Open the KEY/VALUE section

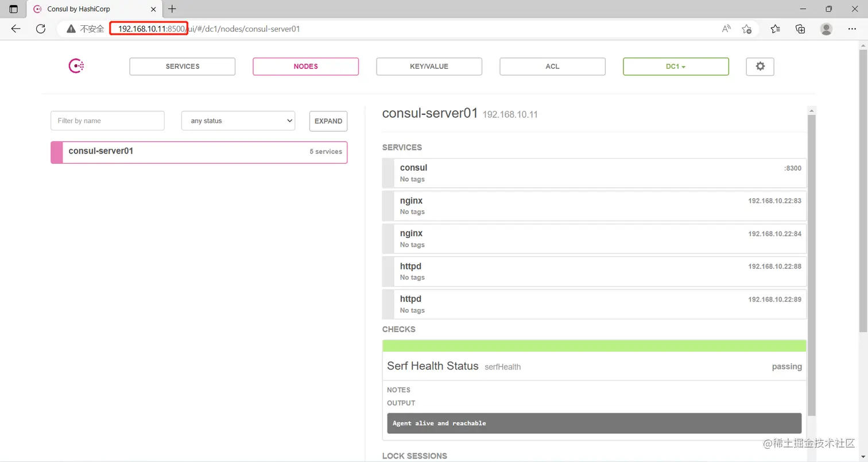pos(429,67)
